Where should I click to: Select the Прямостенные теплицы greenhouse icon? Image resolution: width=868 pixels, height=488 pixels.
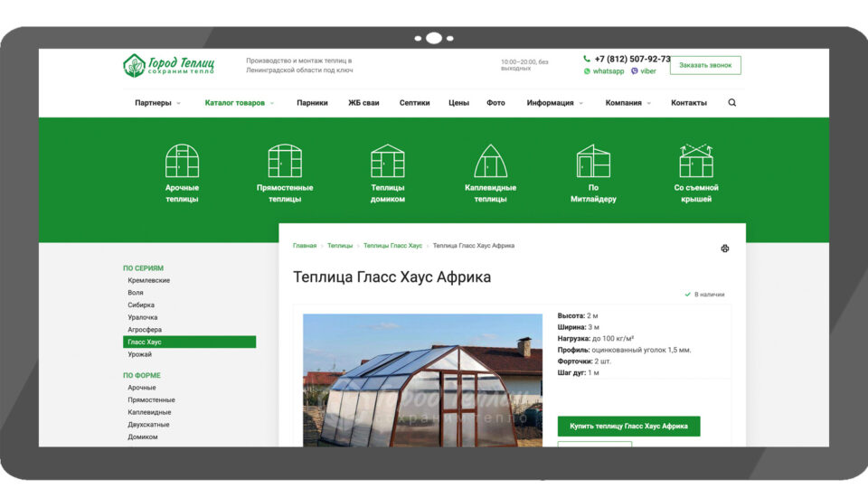pos(285,161)
